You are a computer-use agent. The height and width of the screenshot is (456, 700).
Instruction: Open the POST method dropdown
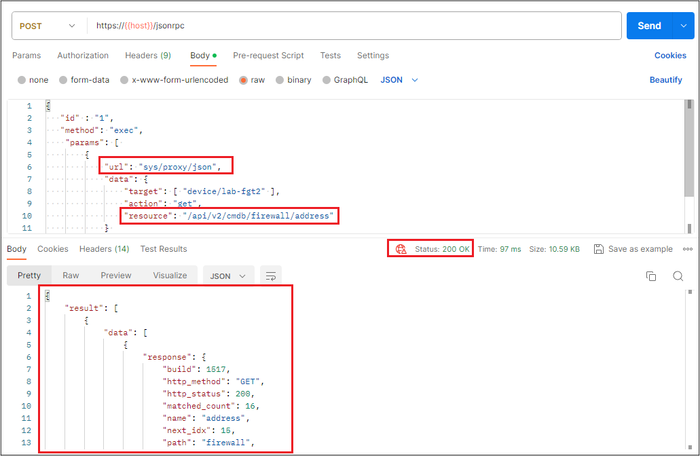[47, 26]
